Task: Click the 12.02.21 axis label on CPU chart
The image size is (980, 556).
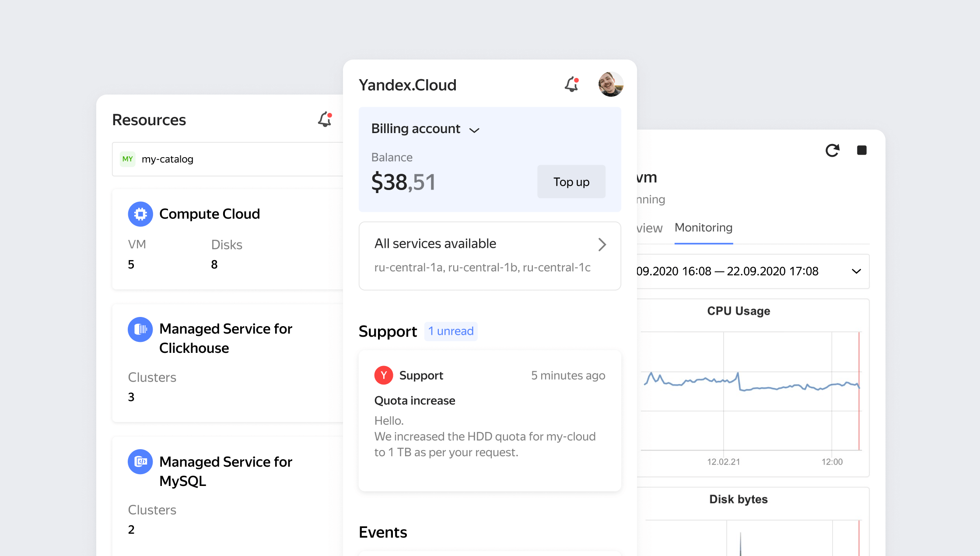Action: [x=724, y=462]
